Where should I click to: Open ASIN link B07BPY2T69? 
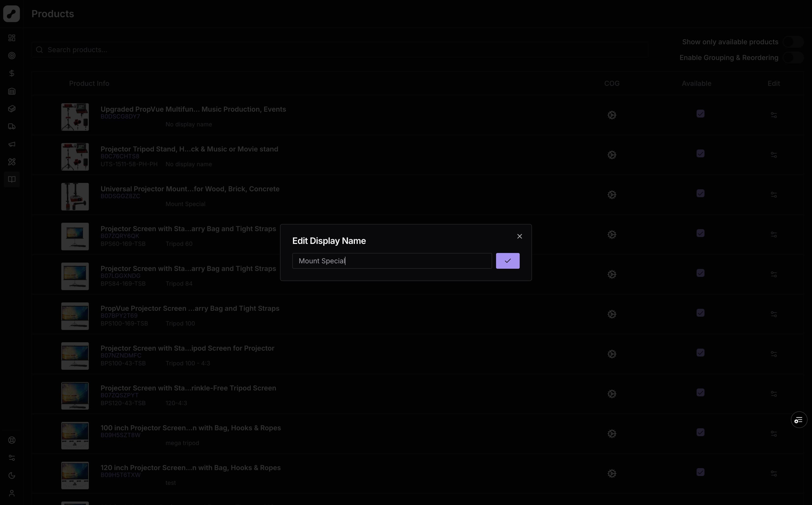point(119,316)
